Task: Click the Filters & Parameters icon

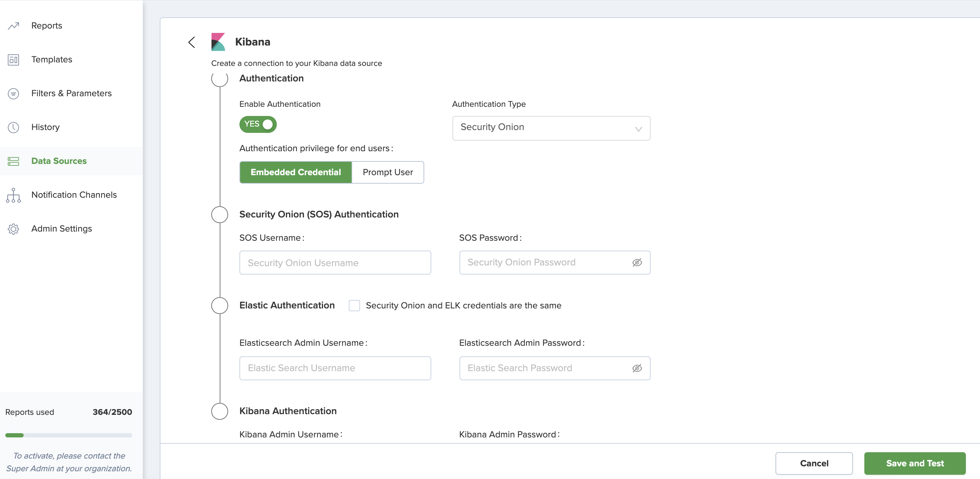Action: (13, 93)
